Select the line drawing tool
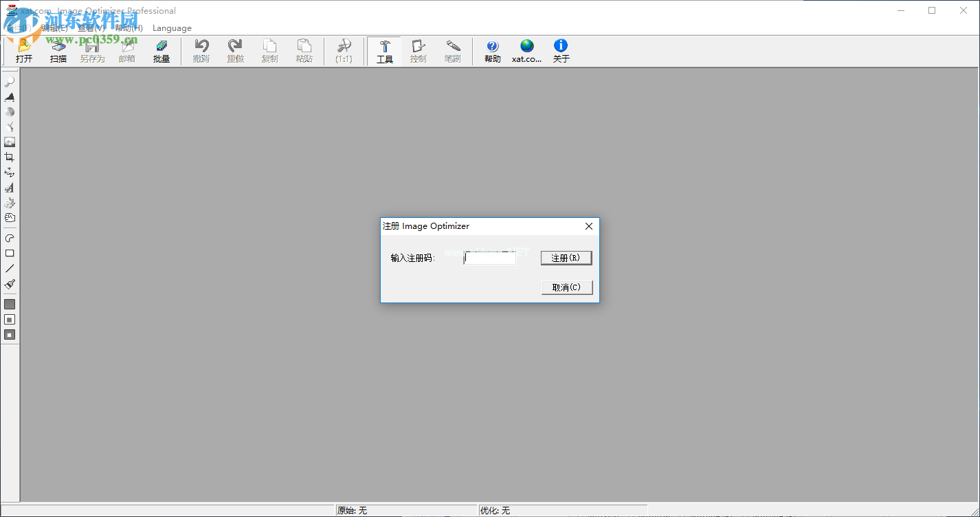This screenshot has width=980, height=517. 10,269
